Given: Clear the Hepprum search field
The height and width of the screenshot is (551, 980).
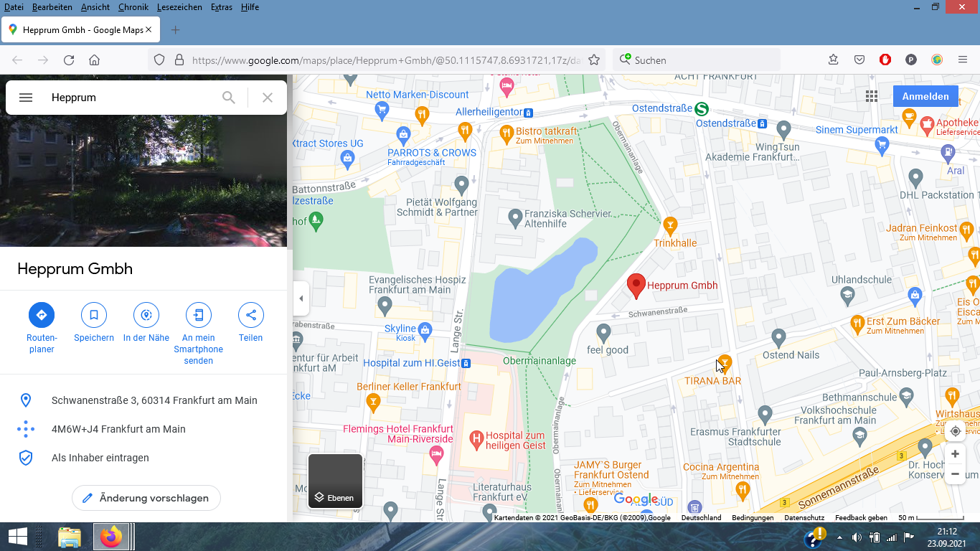Looking at the screenshot, I should tap(268, 98).
